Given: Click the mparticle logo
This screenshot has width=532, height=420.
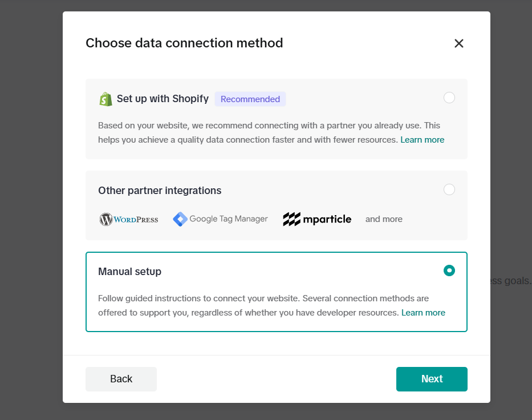Looking at the screenshot, I should [x=317, y=219].
